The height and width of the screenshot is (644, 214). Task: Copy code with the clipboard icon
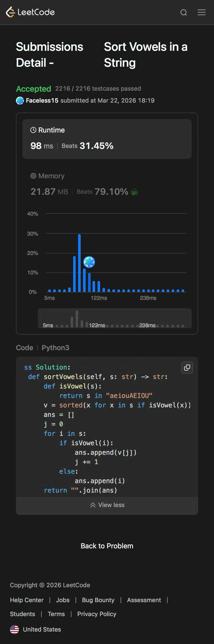coord(187,367)
